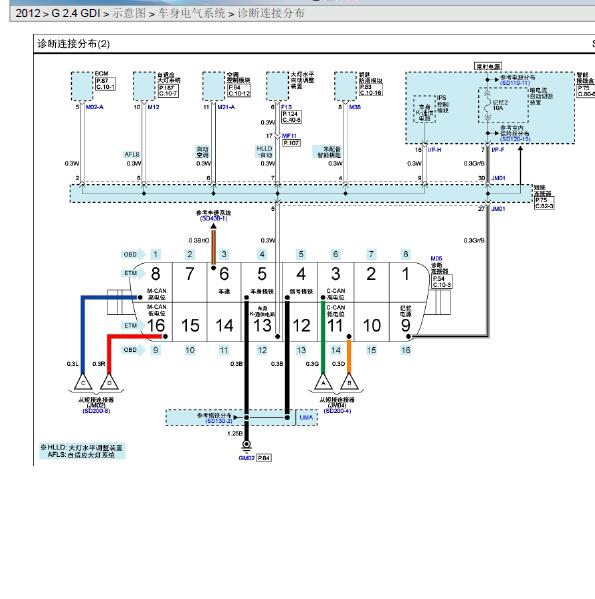Click the 0.3L blue wire label
The image size is (595, 599).
click(73, 364)
